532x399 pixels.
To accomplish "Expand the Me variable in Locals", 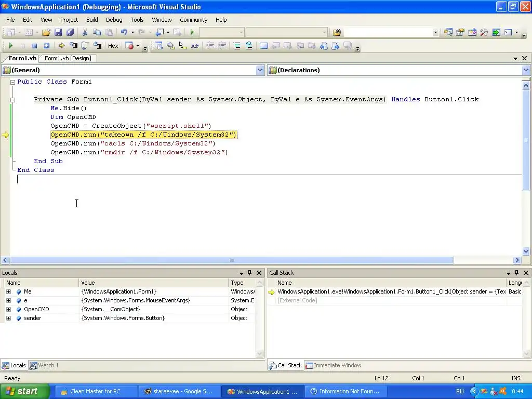I will click(8, 291).
